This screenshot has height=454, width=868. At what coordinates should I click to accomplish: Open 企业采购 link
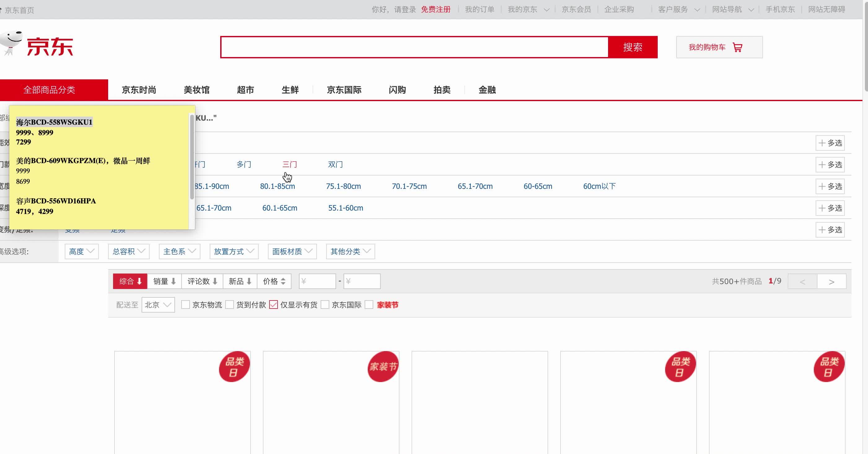(x=619, y=9)
